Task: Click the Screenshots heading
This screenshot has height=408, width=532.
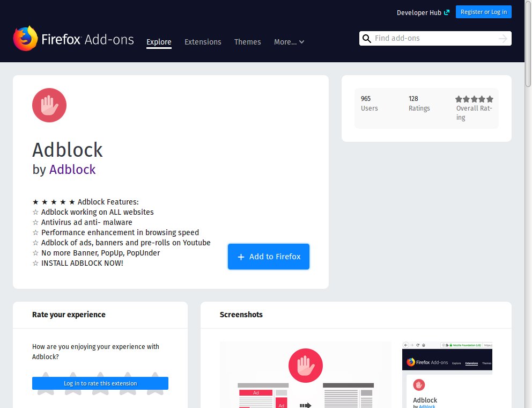Action: click(x=241, y=315)
